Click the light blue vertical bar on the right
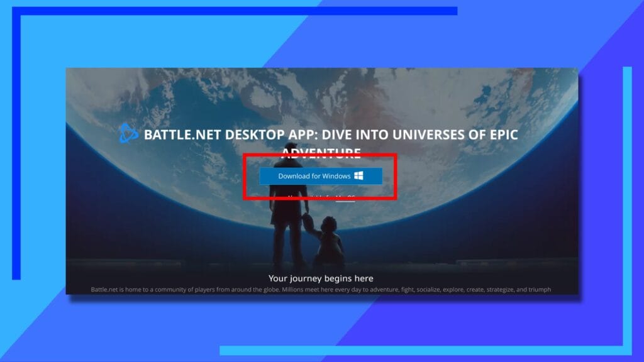This screenshot has height=362, width=644. point(626,207)
